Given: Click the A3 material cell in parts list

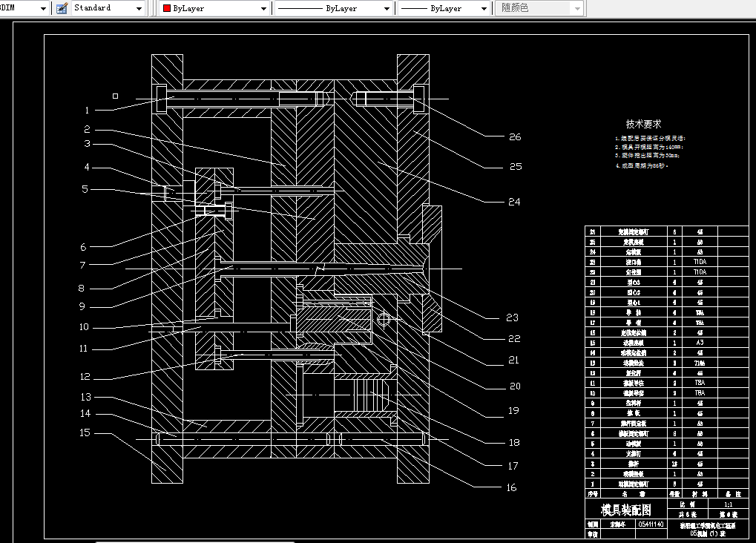Looking at the screenshot, I should coord(700,343).
